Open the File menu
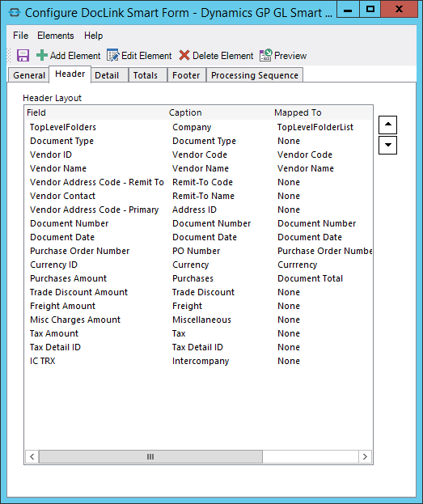Screen dimensions: 423x504 (20, 36)
